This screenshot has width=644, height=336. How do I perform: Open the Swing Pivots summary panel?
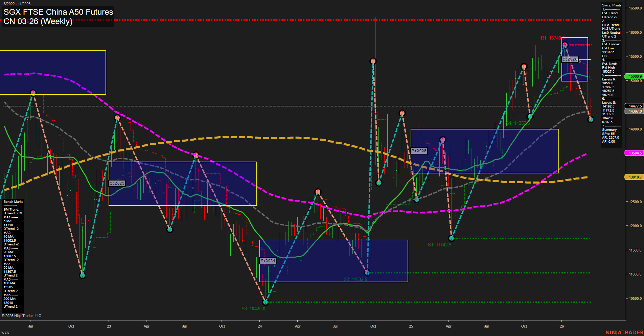click(x=611, y=74)
